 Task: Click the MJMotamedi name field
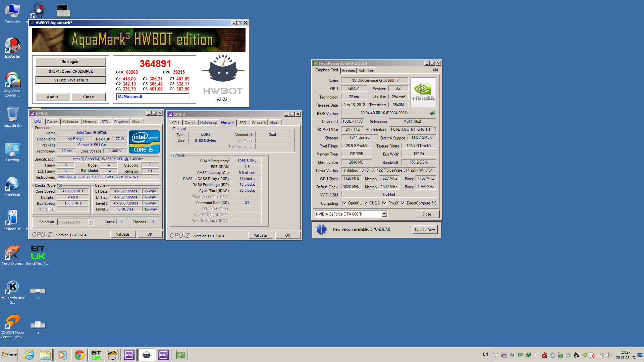pyautogui.click(x=153, y=97)
